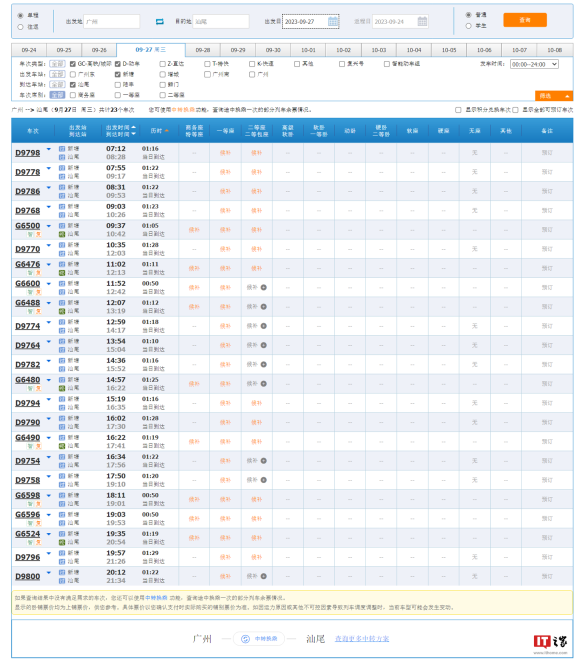Open the 查看更多中转方案 link
The image size is (576, 663).
[x=362, y=638]
